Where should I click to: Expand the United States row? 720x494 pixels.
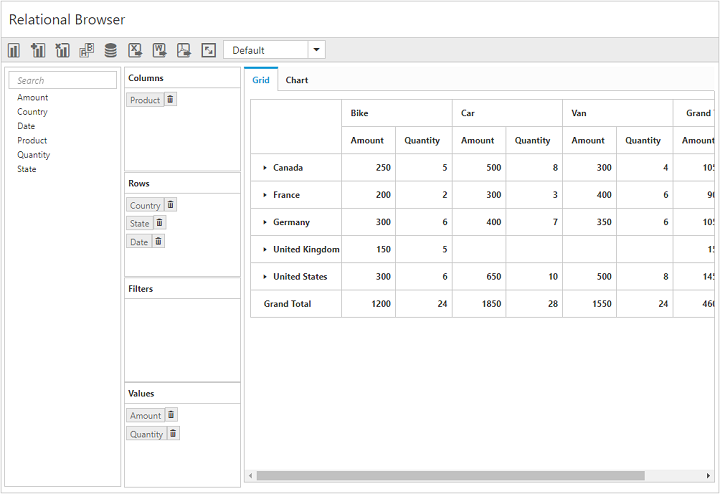coord(265,277)
